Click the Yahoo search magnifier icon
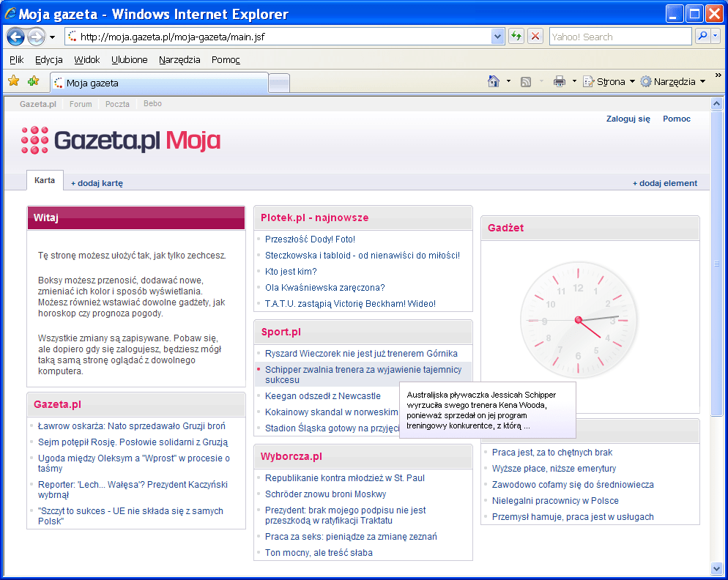 [702, 37]
